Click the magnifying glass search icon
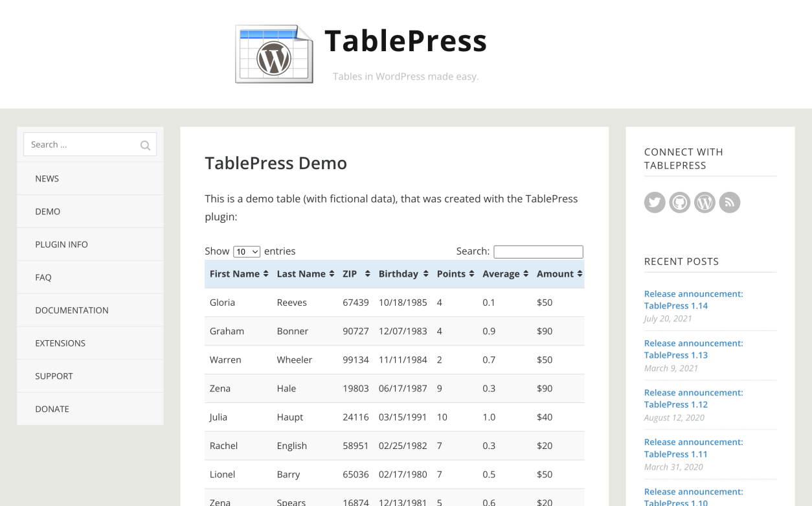This screenshot has width=812, height=506. pos(145,144)
